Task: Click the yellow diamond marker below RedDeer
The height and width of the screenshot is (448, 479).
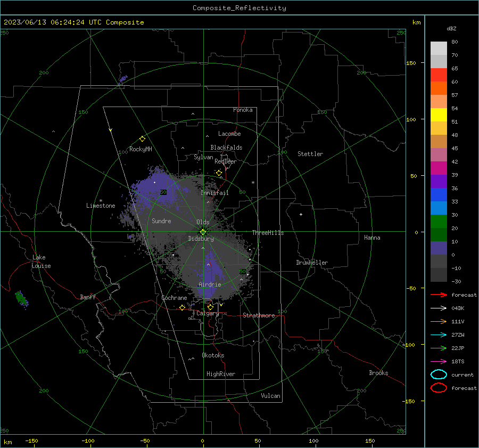Action: click(x=219, y=173)
